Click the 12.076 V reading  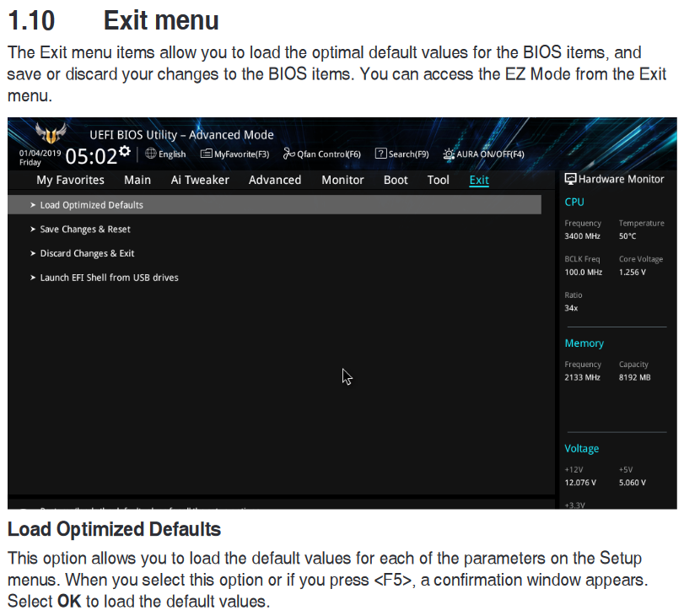(580, 483)
